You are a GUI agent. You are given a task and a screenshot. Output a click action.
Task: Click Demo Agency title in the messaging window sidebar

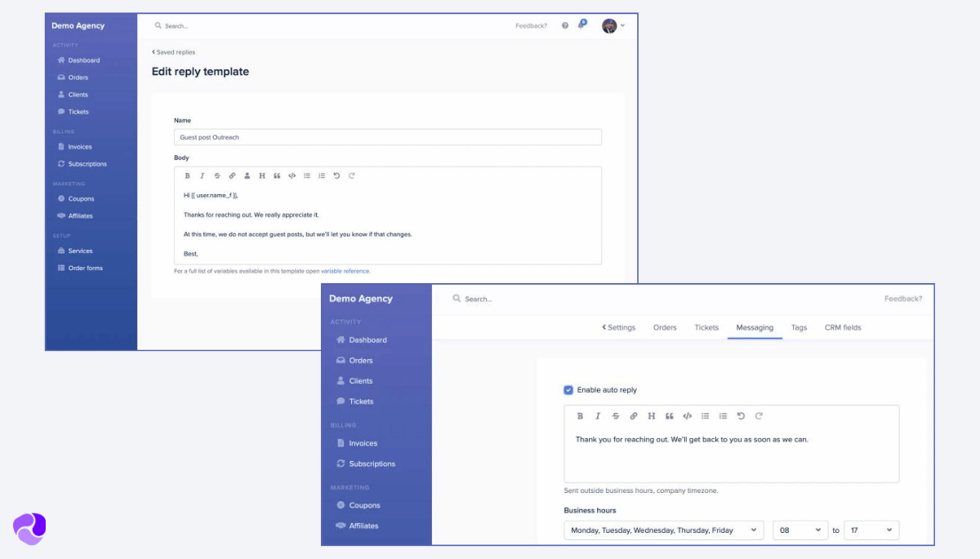361,299
